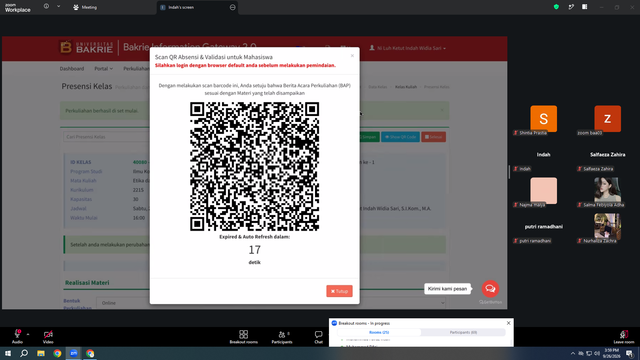640x360 pixels.
Task: Click the Universitas Bakrie logo
Action: tap(87, 47)
